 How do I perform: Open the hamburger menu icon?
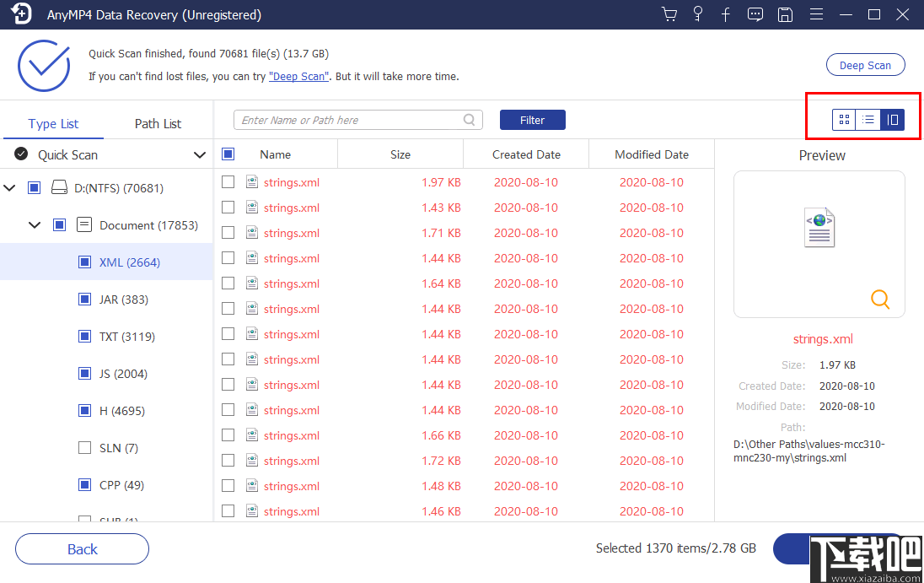click(816, 14)
